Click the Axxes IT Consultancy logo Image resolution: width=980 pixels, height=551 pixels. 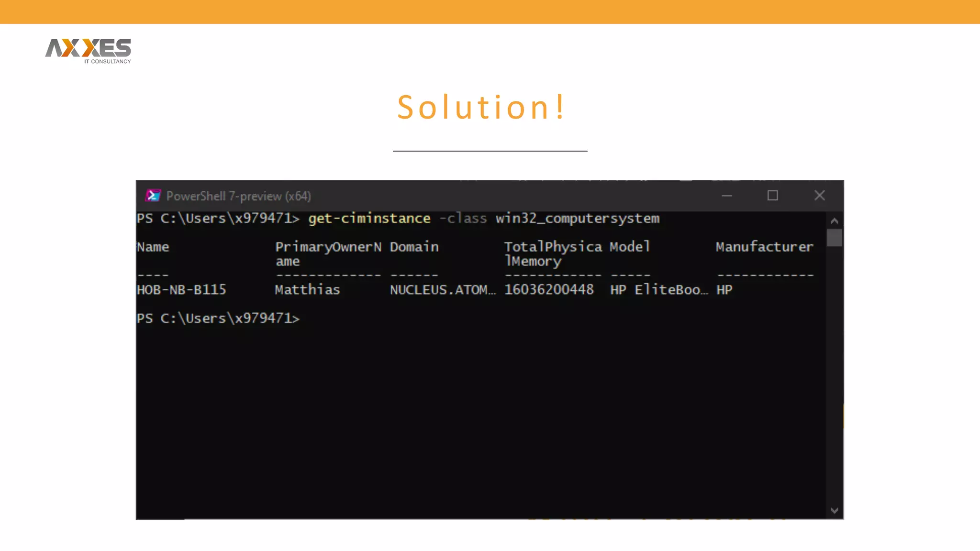88,51
